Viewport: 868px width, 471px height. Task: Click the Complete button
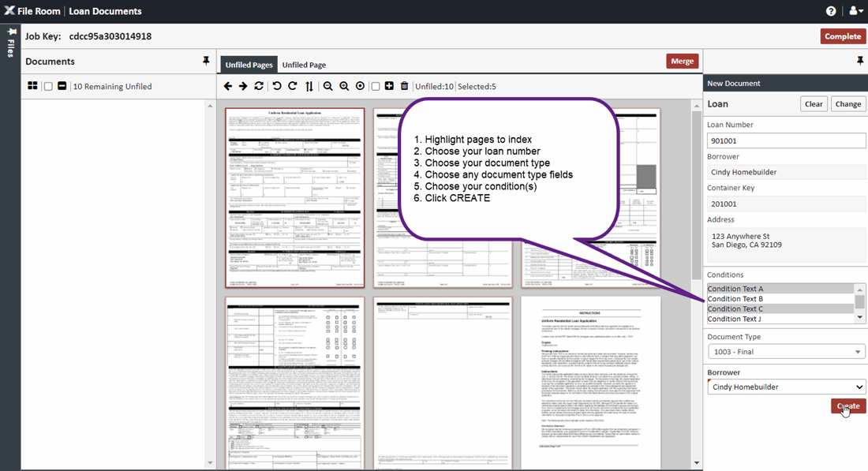(x=842, y=36)
